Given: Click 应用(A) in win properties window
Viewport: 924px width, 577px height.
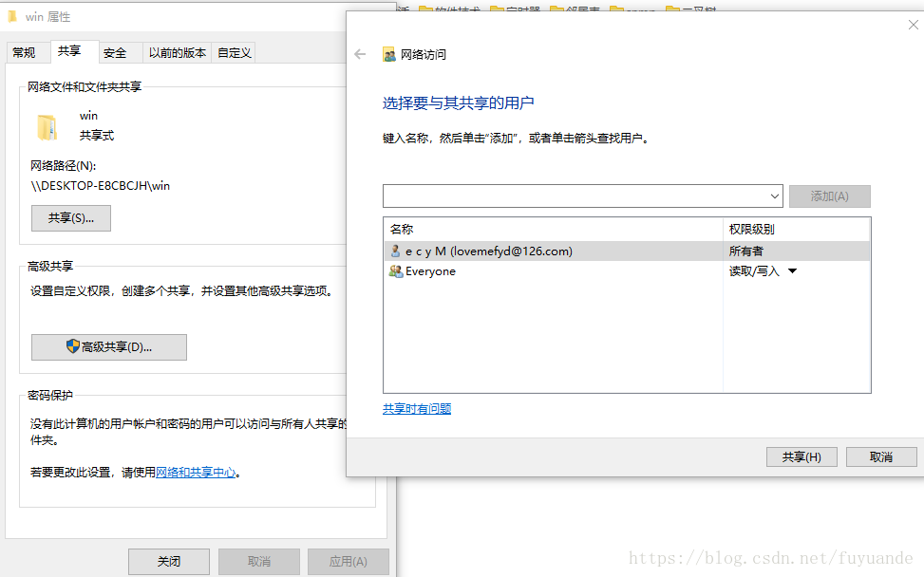Looking at the screenshot, I should (x=349, y=562).
